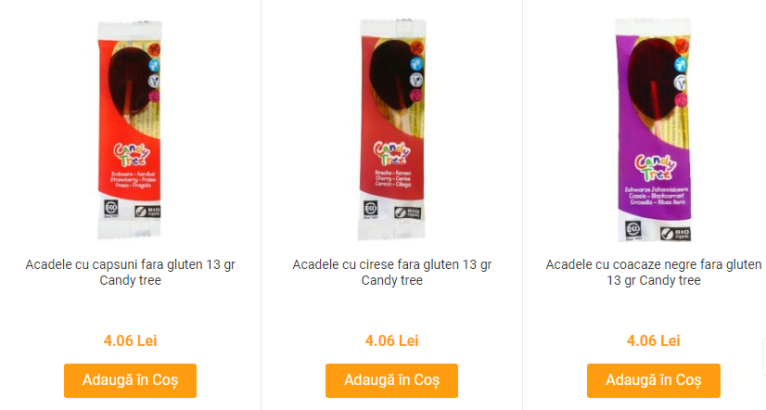Add the coacaze negre lollipop to cart
Image resolution: width=766 pixels, height=410 pixels.
(654, 380)
